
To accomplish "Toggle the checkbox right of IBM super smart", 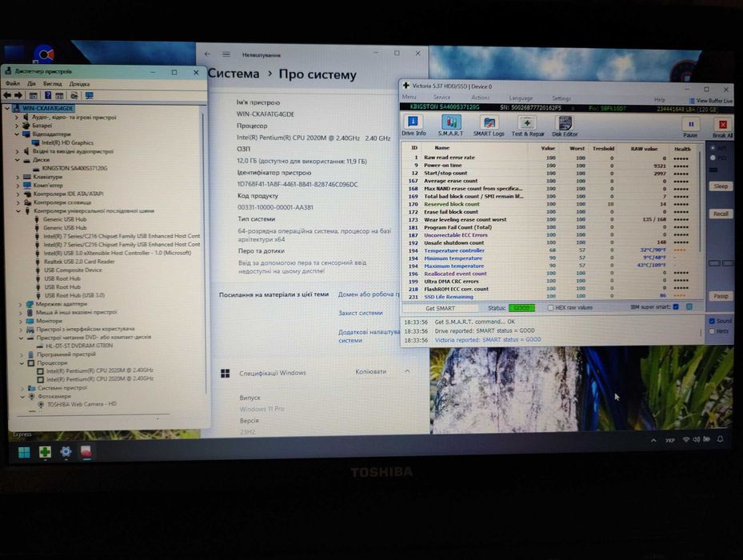I will pos(689,306).
